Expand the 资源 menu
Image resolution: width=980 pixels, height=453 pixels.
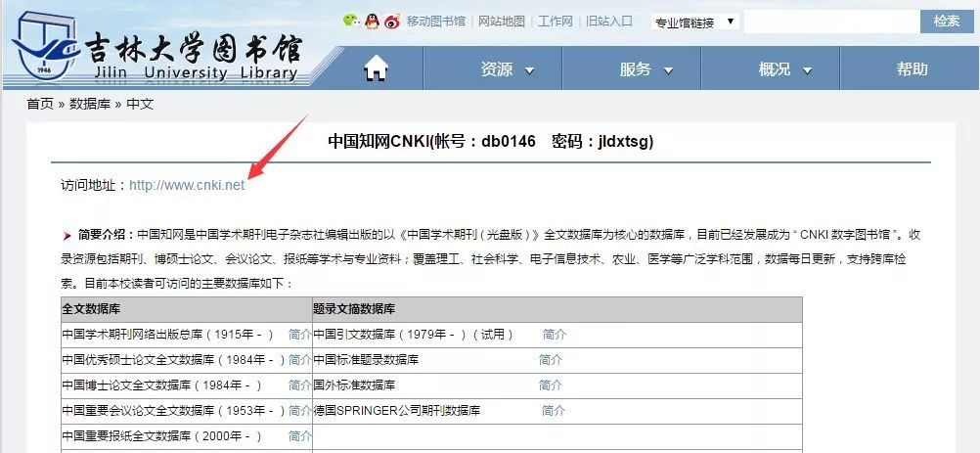[x=507, y=69]
